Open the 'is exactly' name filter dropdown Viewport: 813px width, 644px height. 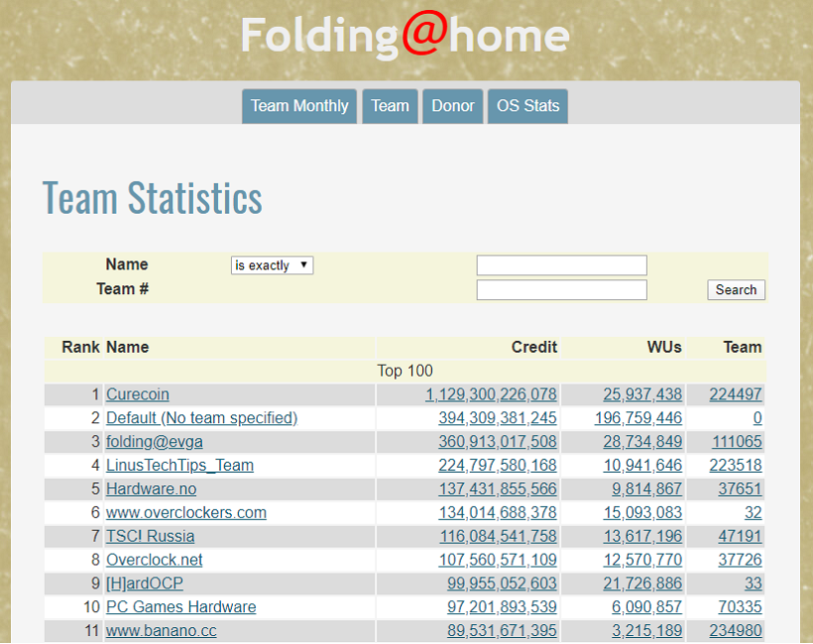273,266
